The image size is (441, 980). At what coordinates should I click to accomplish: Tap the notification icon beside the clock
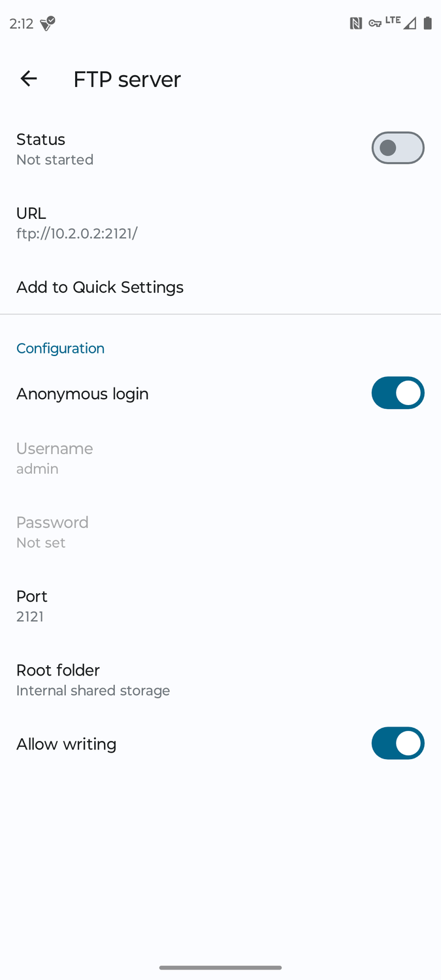click(48, 24)
